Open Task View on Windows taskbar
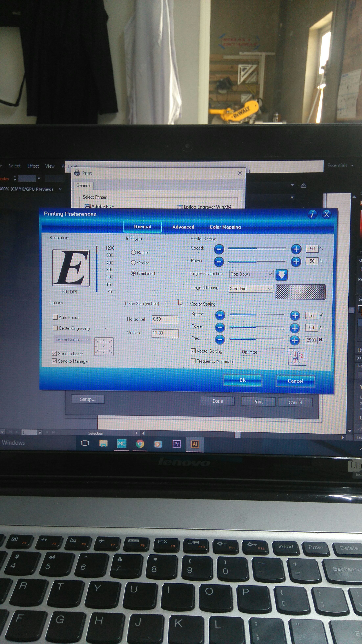Image resolution: width=362 pixels, height=644 pixels. click(85, 443)
